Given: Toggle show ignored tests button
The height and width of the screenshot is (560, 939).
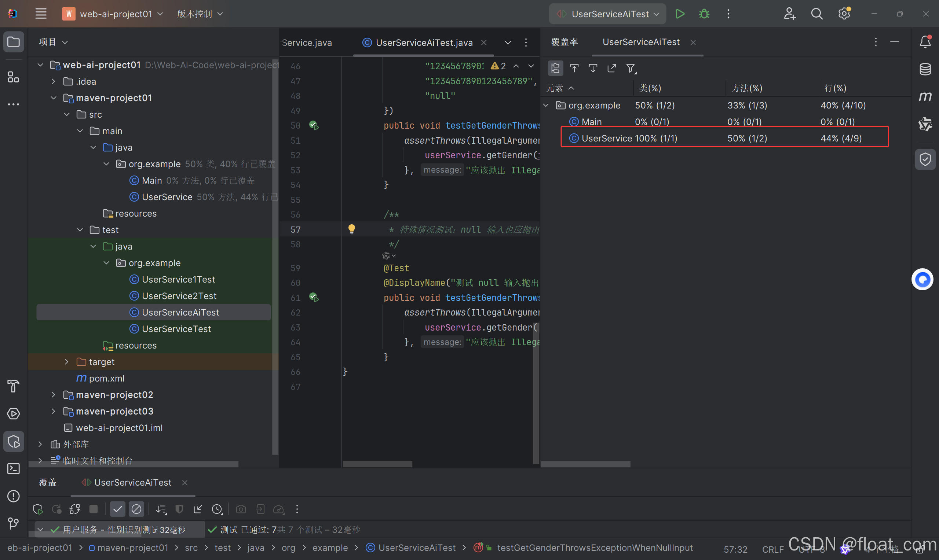Looking at the screenshot, I should pos(136,509).
